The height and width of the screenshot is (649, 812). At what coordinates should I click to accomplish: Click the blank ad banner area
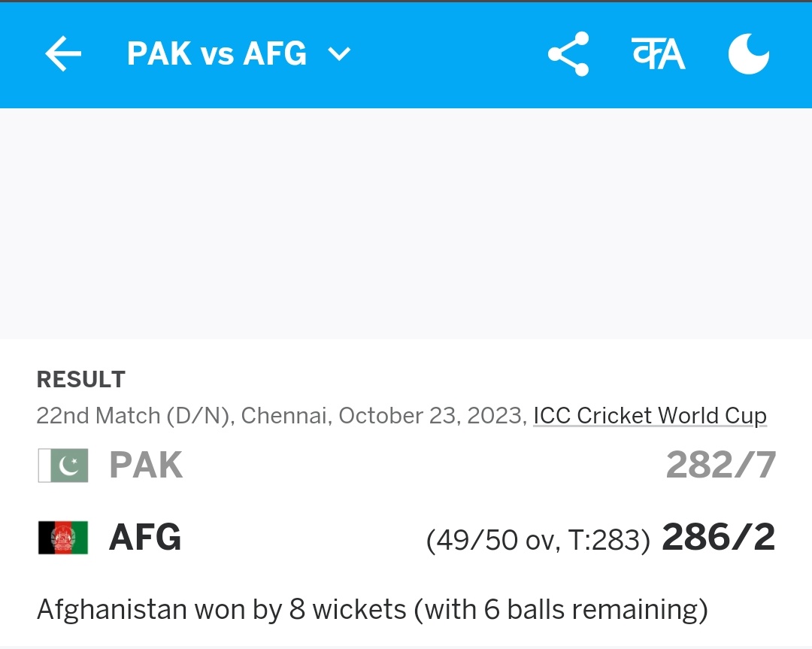pos(406,224)
